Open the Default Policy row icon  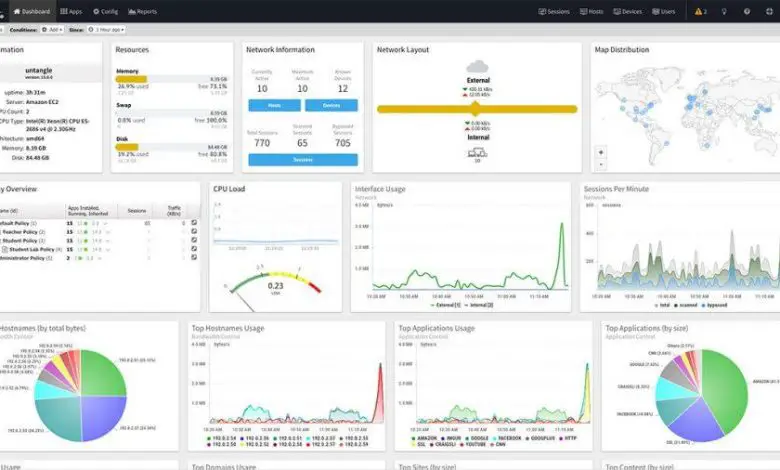(194, 223)
